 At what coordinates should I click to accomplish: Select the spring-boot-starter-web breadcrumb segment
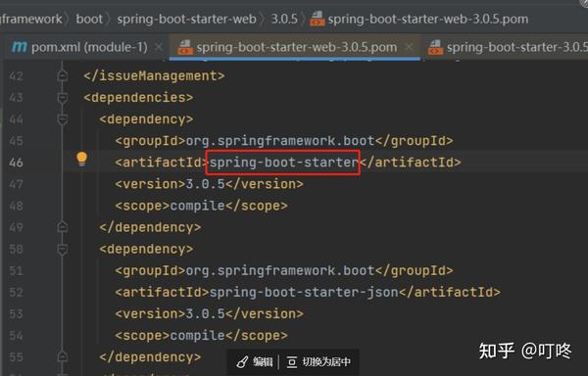pos(187,19)
